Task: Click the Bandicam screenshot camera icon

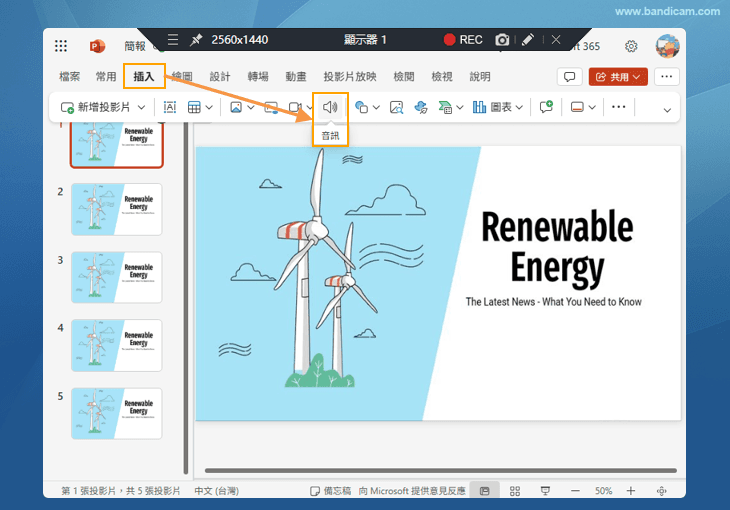Action: click(502, 40)
